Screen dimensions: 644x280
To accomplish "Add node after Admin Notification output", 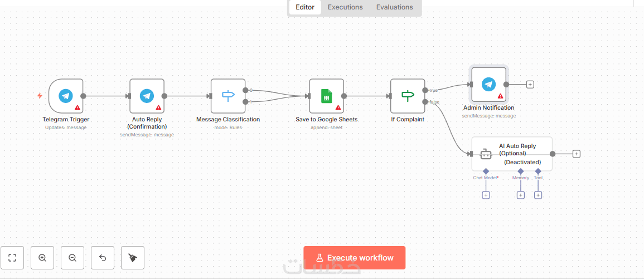I will tap(530, 85).
